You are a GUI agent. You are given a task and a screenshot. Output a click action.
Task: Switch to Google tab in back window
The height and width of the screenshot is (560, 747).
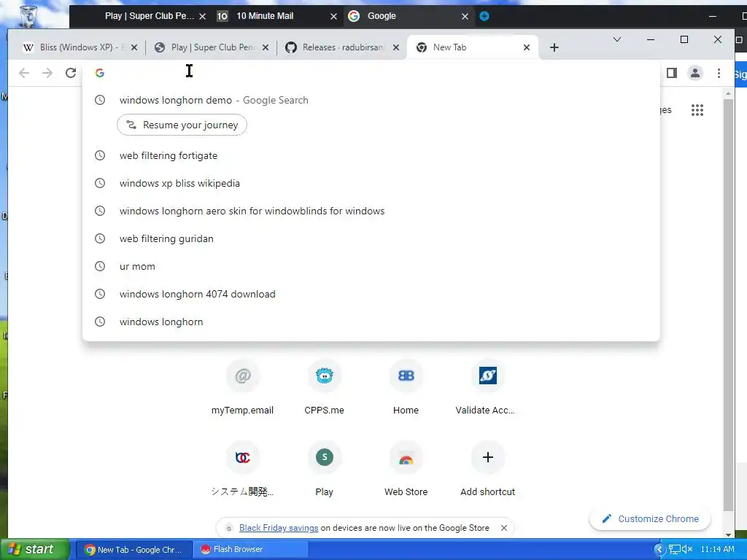[407, 16]
